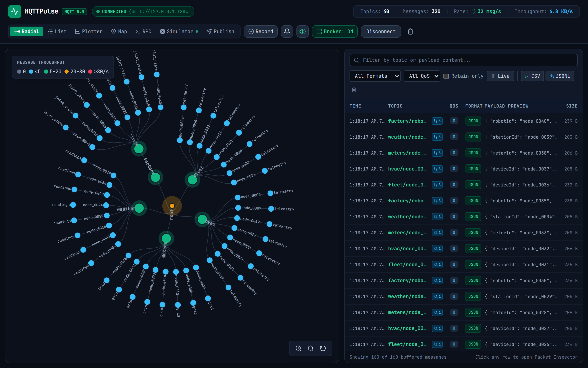Open the Plotter tab

pyautogui.click(x=89, y=31)
